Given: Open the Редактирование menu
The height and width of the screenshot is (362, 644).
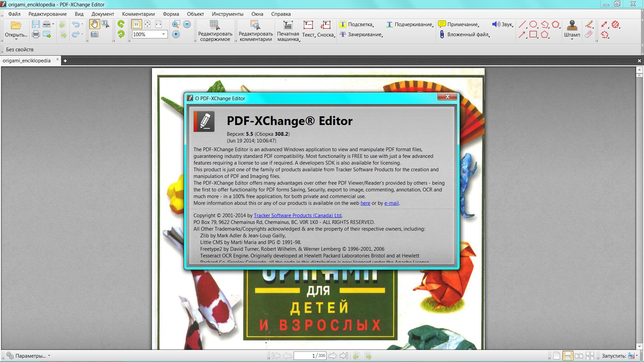Looking at the screenshot, I should click(47, 14).
